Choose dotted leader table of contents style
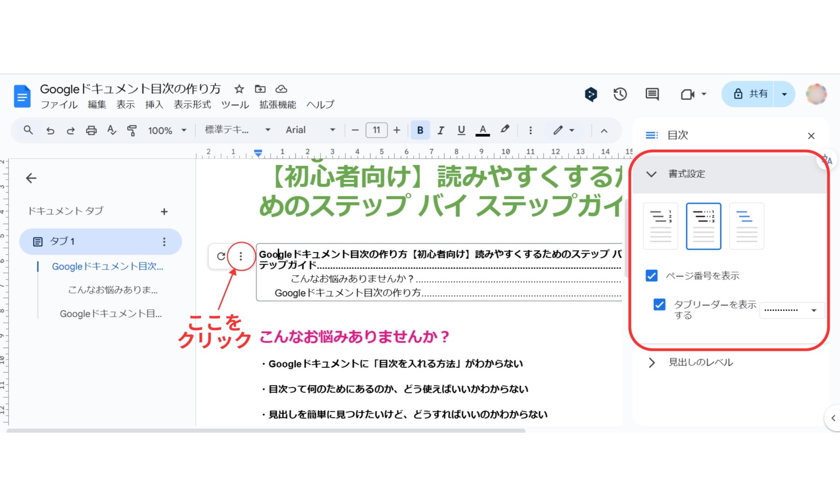 click(703, 226)
